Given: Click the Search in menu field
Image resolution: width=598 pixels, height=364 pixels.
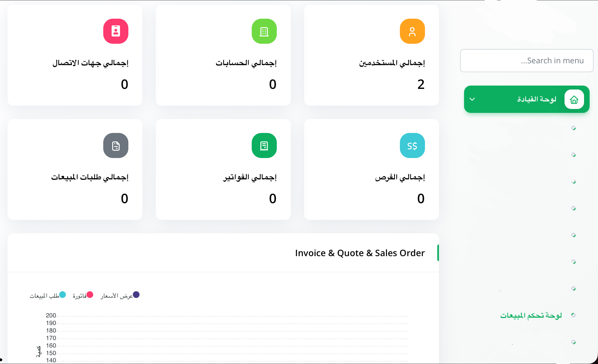Looking at the screenshot, I should click(x=527, y=60).
